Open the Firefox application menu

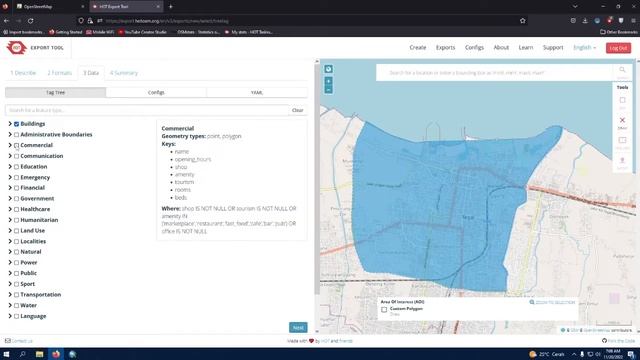633,21
